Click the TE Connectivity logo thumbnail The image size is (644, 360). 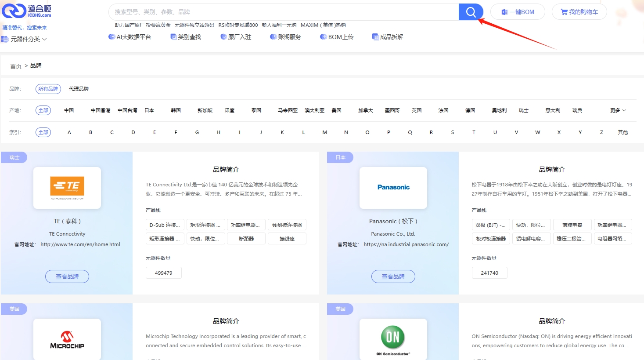(67, 188)
